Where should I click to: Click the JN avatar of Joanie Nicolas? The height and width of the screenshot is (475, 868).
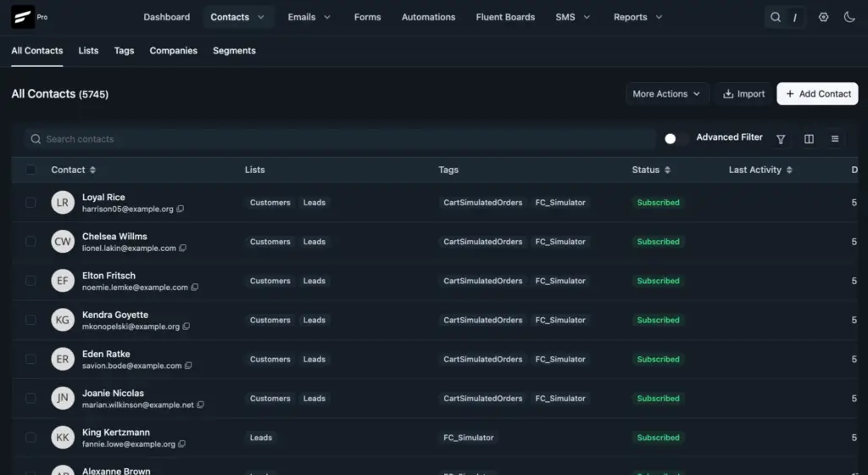63,398
